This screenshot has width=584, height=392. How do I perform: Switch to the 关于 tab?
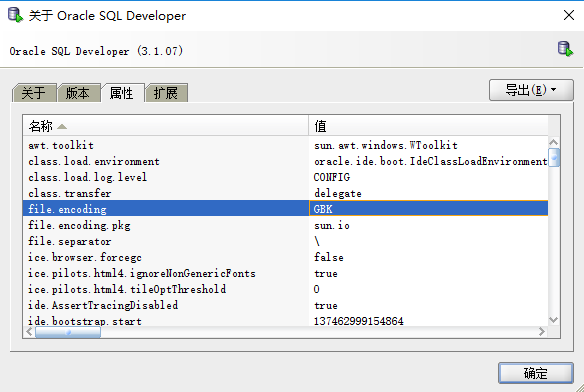point(34,93)
